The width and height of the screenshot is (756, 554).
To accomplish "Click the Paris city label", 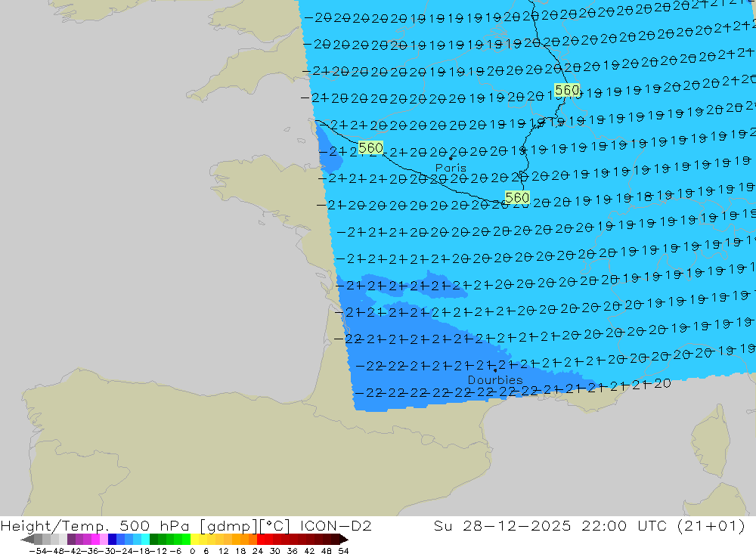I will 451,168.
